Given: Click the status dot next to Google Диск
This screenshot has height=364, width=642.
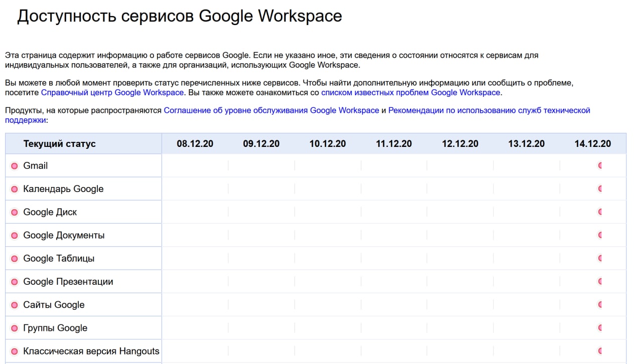Looking at the screenshot, I should click(15, 212).
